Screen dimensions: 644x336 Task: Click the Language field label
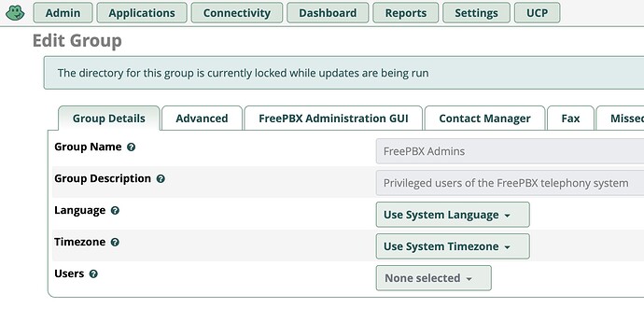tap(80, 210)
